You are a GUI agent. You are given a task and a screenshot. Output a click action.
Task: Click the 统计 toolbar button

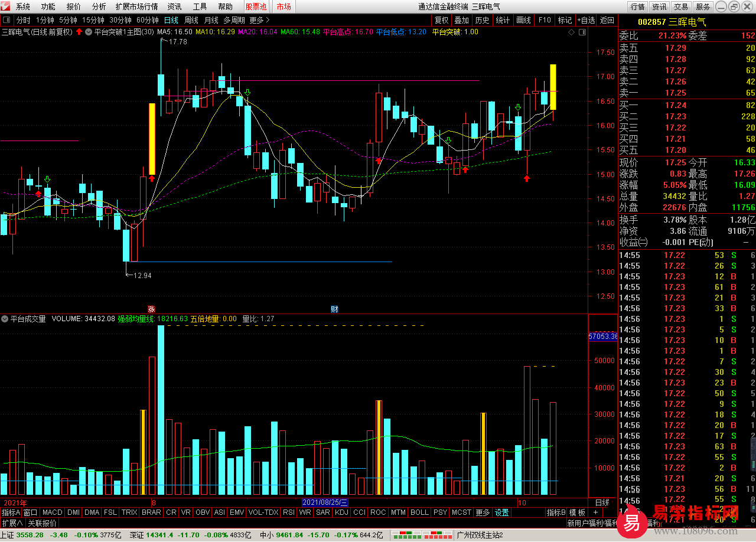[x=503, y=20]
